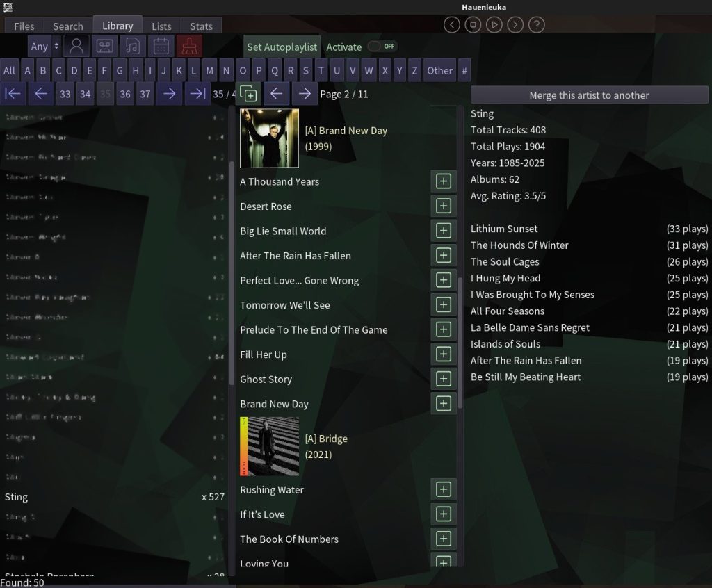Click the cassette tape album filter icon
Viewport: 712px width, 588px height.
(x=104, y=47)
